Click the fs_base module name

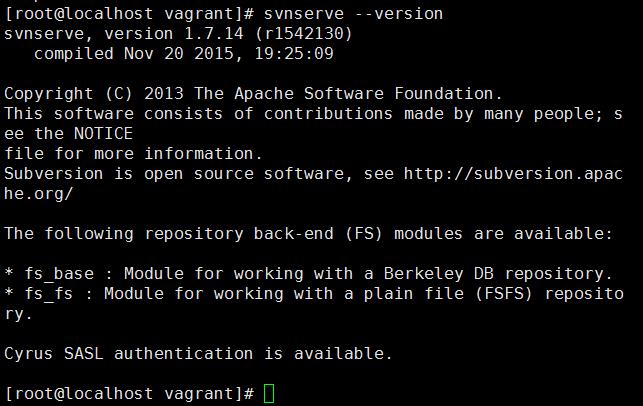click(59, 274)
